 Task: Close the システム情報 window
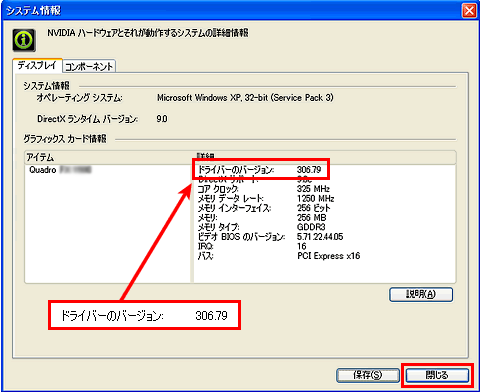[x=469, y=10]
